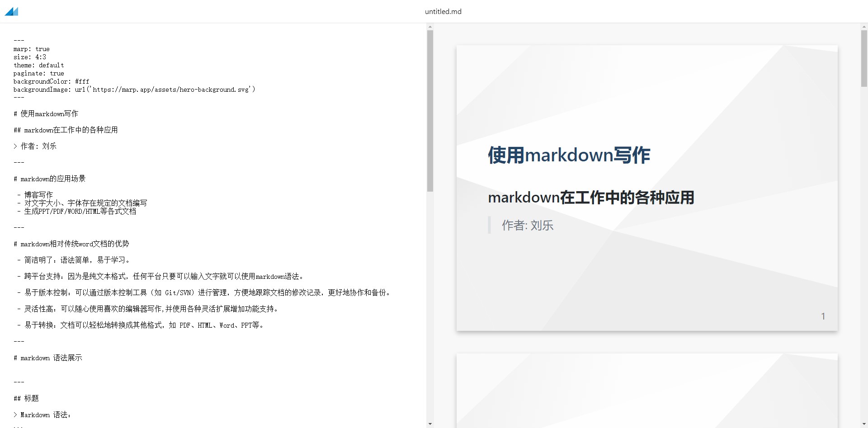
Task: Click the untitled.md file title
Action: click(x=443, y=12)
